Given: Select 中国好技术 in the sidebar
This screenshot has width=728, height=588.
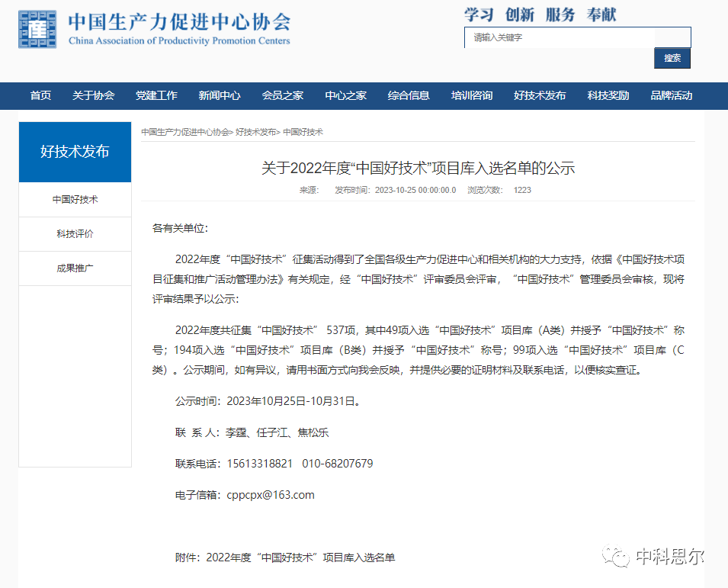Looking at the screenshot, I should pos(75,200).
